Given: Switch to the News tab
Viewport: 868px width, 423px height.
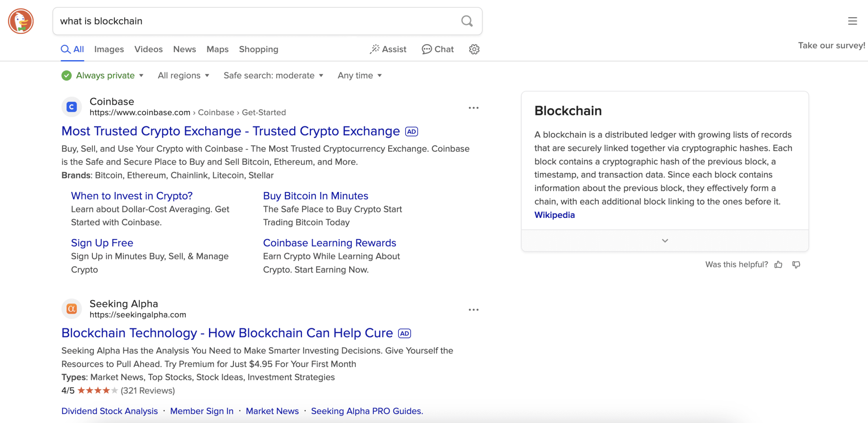Looking at the screenshot, I should coord(184,49).
